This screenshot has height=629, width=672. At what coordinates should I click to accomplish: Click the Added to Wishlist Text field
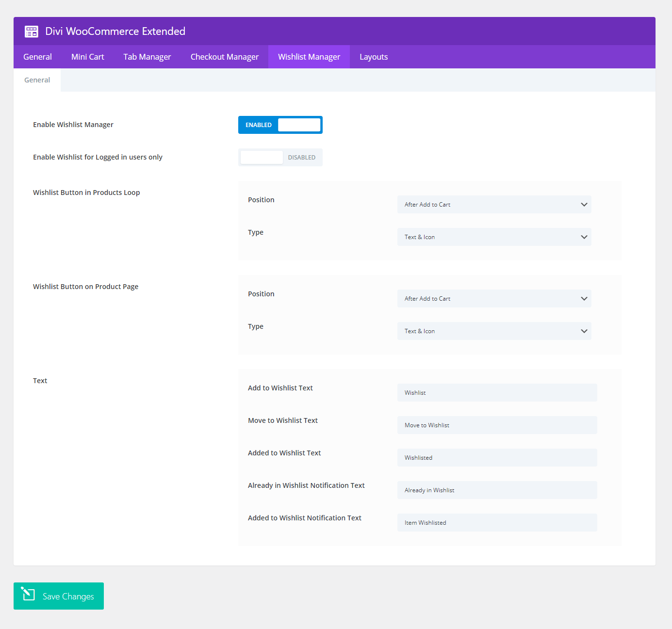coord(497,457)
